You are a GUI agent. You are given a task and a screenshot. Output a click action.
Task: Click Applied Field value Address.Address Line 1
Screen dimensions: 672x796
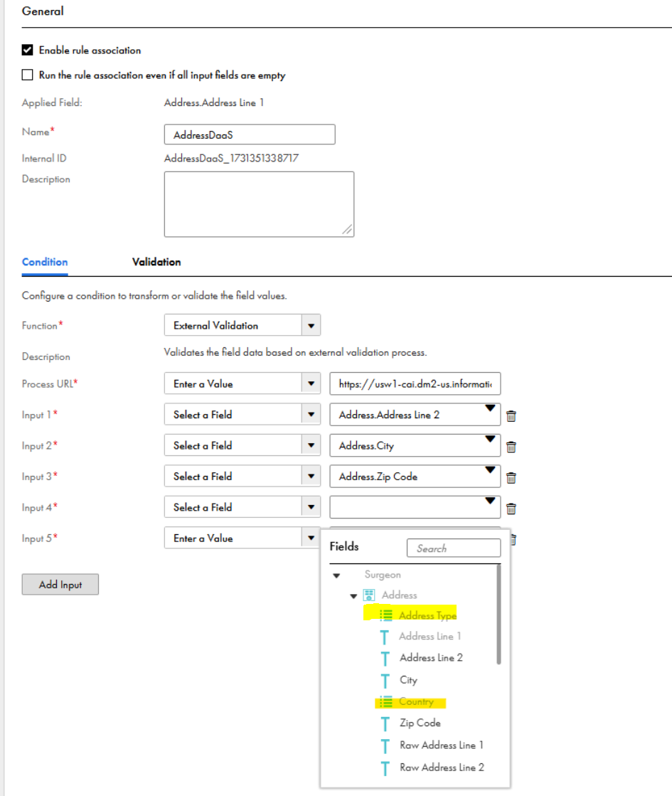[x=213, y=102]
